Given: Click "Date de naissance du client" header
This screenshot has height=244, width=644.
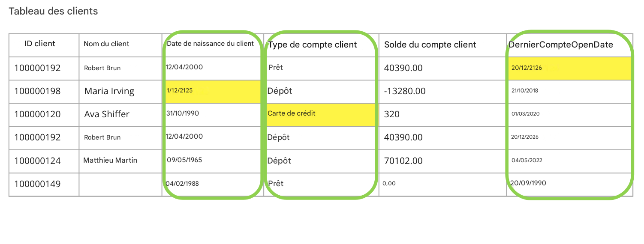Looking at the screenshot, I should 210,44.
